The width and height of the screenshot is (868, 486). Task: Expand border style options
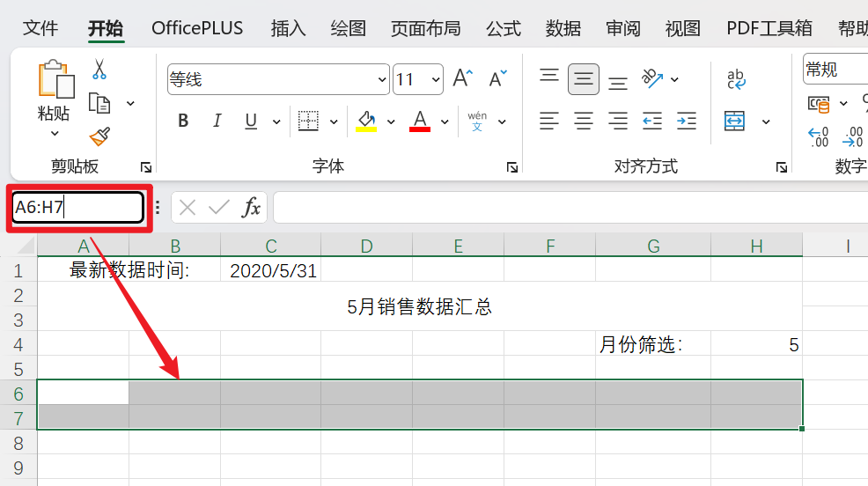click(x=334, y=121)
